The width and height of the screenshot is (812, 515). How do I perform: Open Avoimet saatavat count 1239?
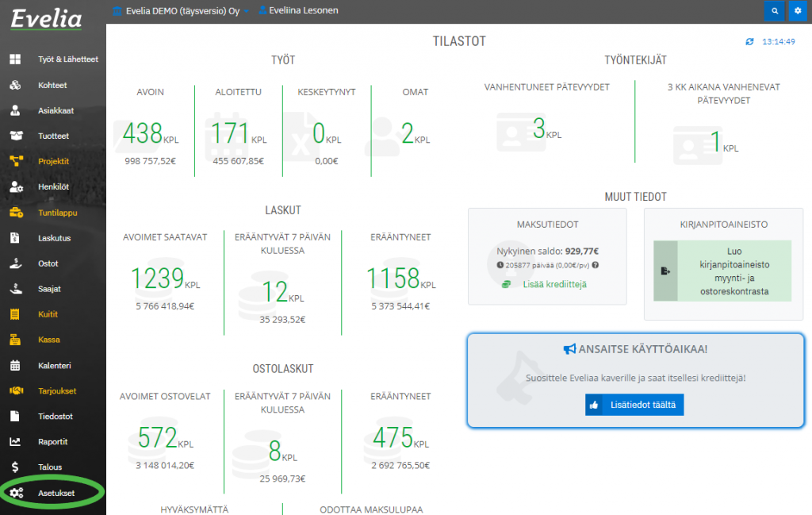pos(158,279)
